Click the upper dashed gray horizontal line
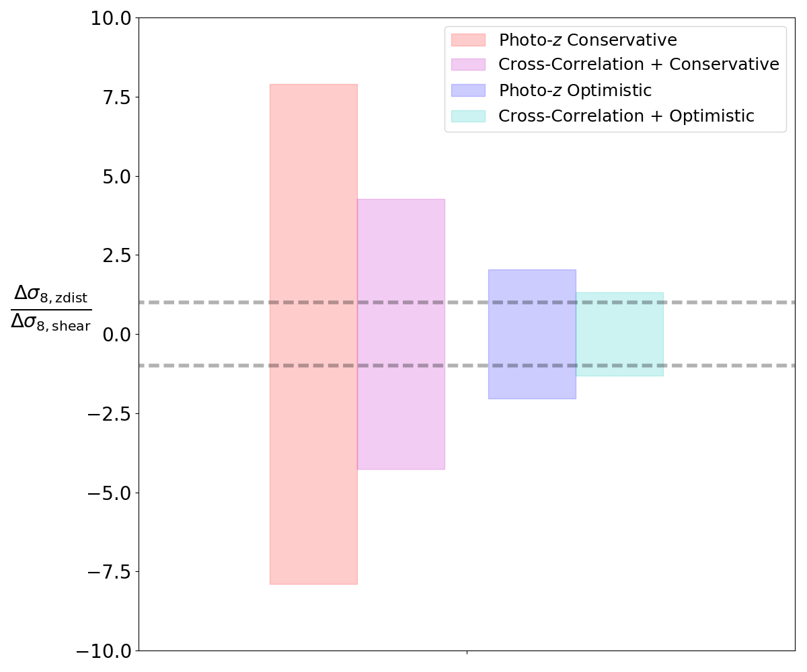 coord(202,302)
